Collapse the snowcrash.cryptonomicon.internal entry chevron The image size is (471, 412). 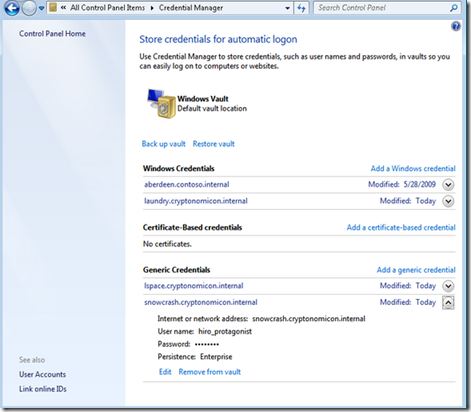[448, 303]
